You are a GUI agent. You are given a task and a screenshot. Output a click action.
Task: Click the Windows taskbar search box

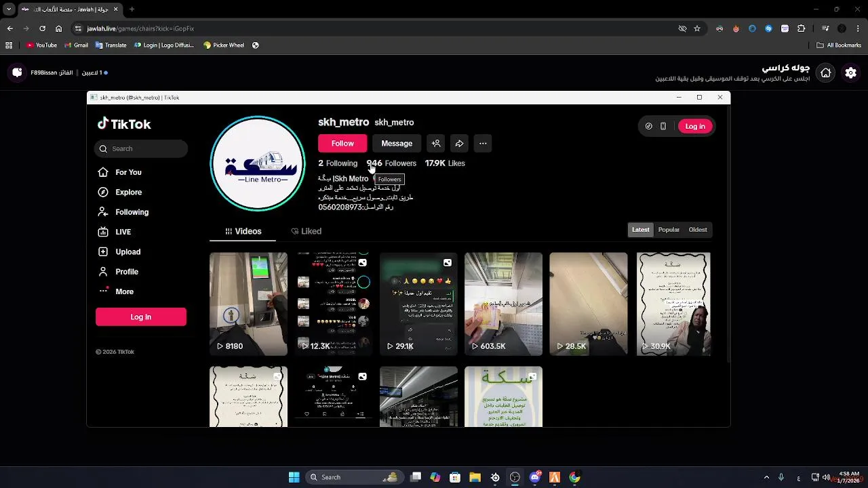point(353,477)
